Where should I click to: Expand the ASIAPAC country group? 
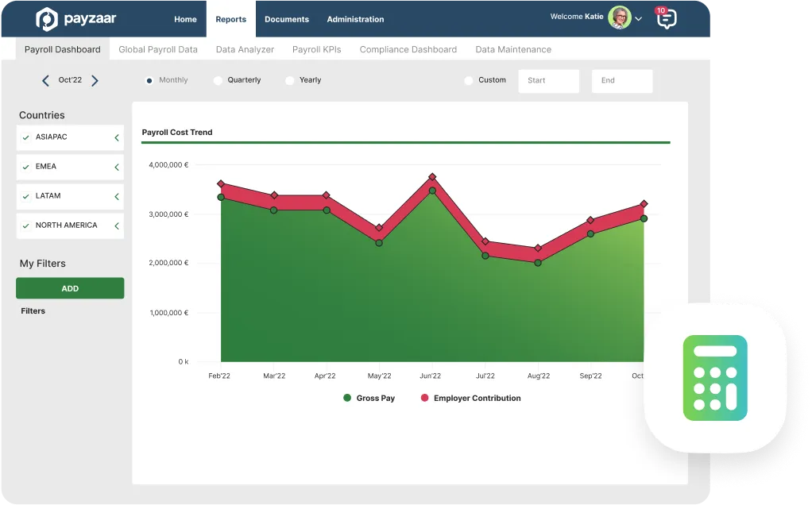tap(115, 137)
